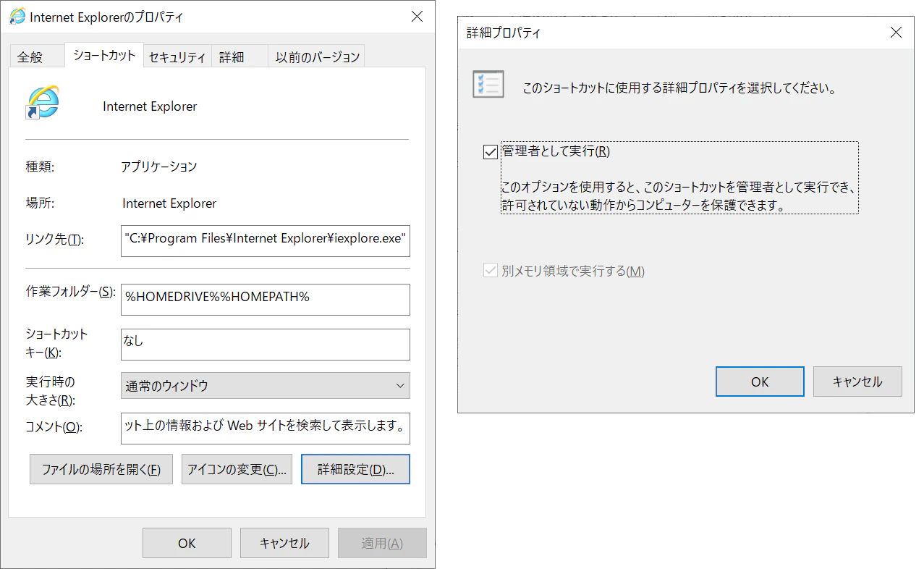Click the コメント text field
This screenshot has width=924, height=569.
click(x=265, y=429)
